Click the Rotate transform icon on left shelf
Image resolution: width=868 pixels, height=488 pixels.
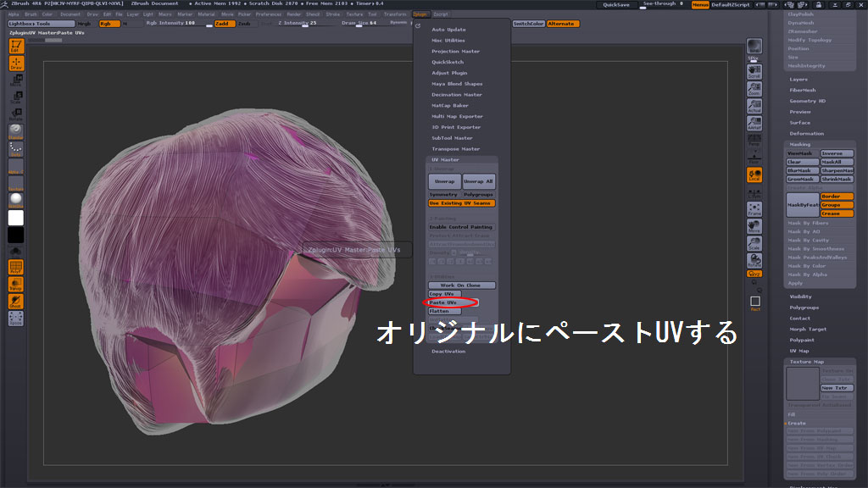(x=16, y=114)
